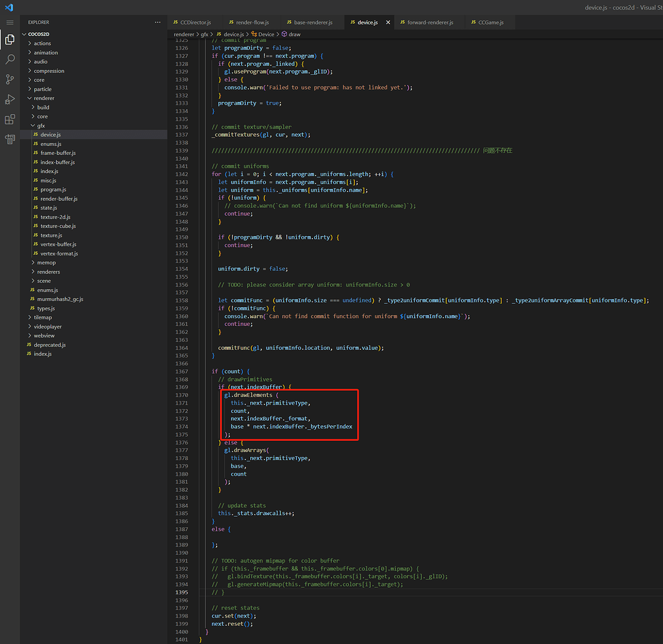
Task: Open the bottom references extension icon in activity bar
Action: click(10, 139)
